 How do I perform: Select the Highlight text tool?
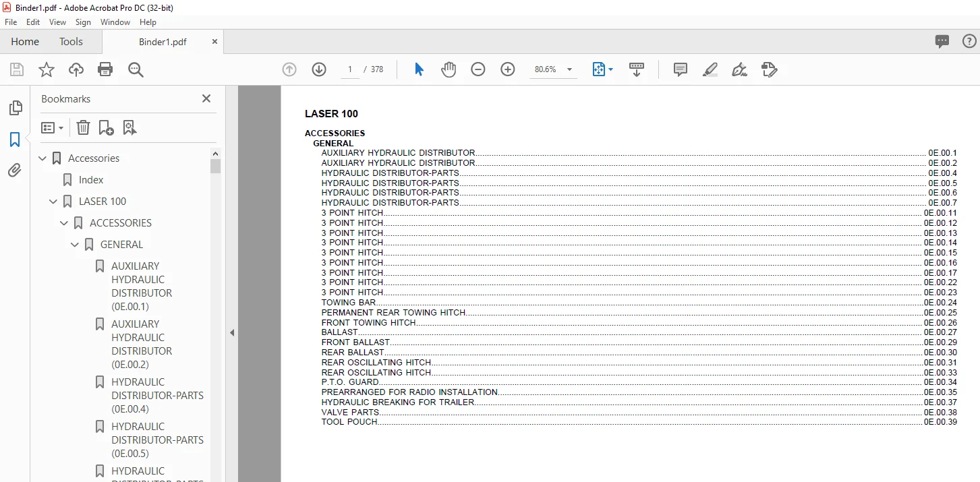pyautogui.click(x=710, y=69)
